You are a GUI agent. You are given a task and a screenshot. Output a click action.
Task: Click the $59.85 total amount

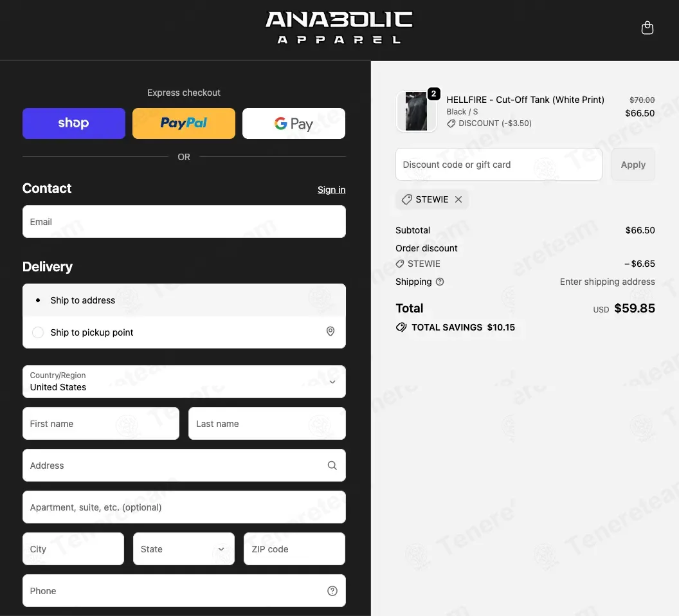(635, 309)
